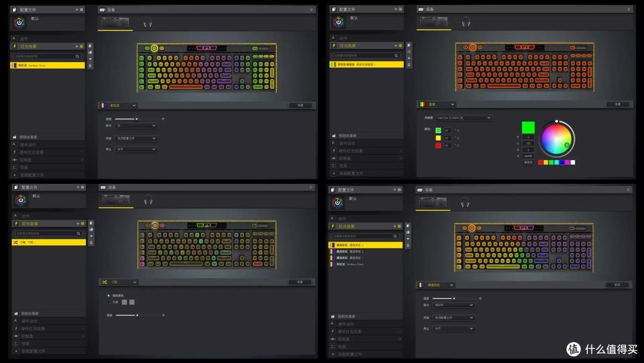Select the headset device in temperature effect window
The width and height of the screenshot is (644, 363).
(x=466, y=22)
